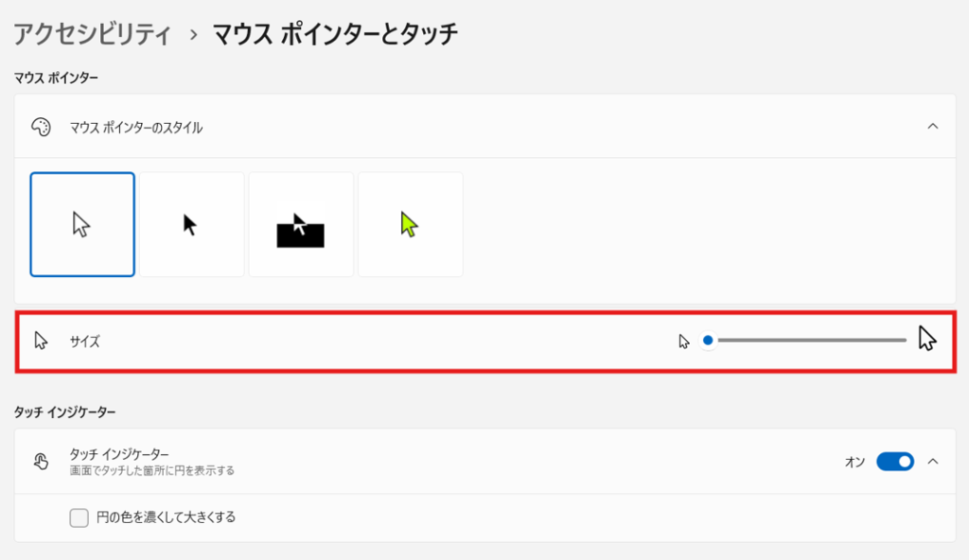Click the マウス ポインターとタッチ page title
Image resolution: width=969 pixels, height=560 pixels.
[x=335, y=35]
